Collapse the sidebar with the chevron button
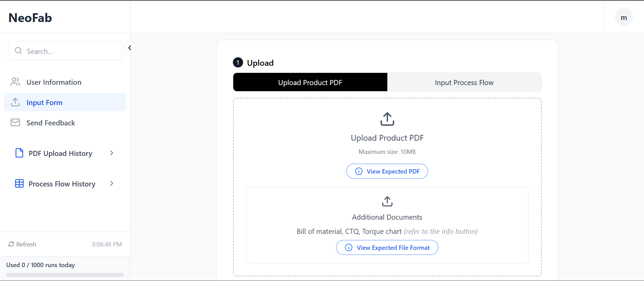Image resolution: width=644 pixels, height=281 pixels. pos(130,48)
